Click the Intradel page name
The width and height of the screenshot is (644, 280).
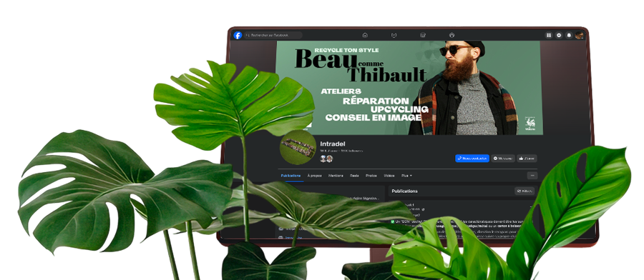333,144
